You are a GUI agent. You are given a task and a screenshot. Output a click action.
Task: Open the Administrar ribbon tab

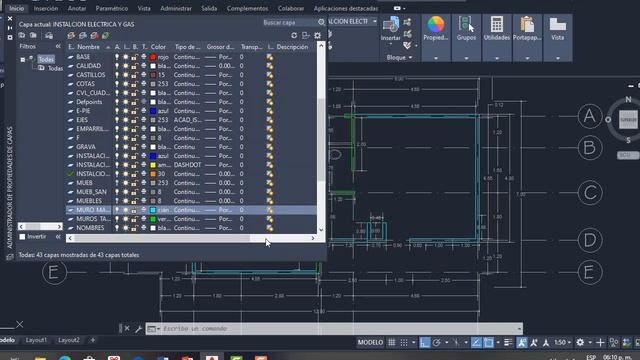[176, 8]
